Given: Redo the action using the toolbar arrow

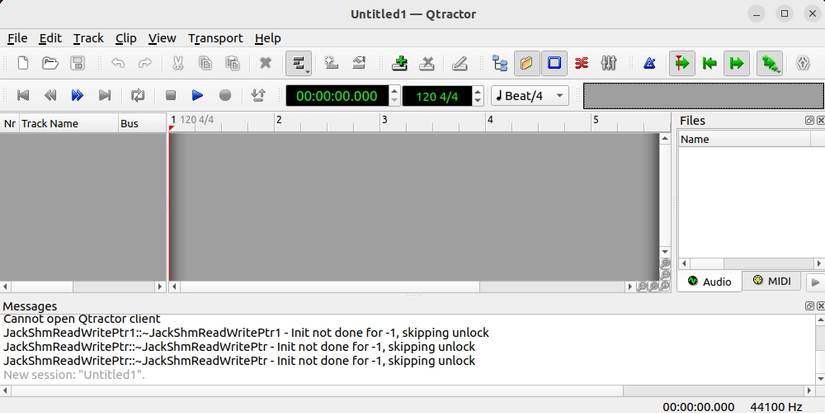Looking at the screenshot, I should (x=145, y=64).
